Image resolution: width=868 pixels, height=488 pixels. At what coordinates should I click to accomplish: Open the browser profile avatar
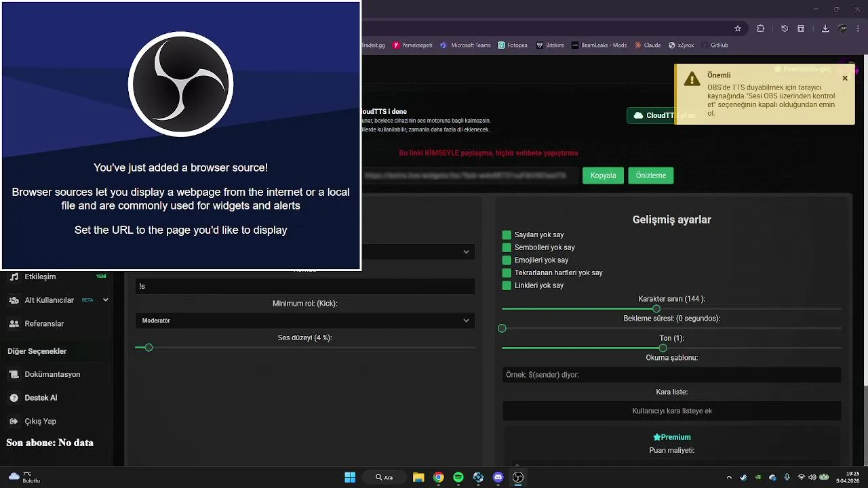click(842, 28)
